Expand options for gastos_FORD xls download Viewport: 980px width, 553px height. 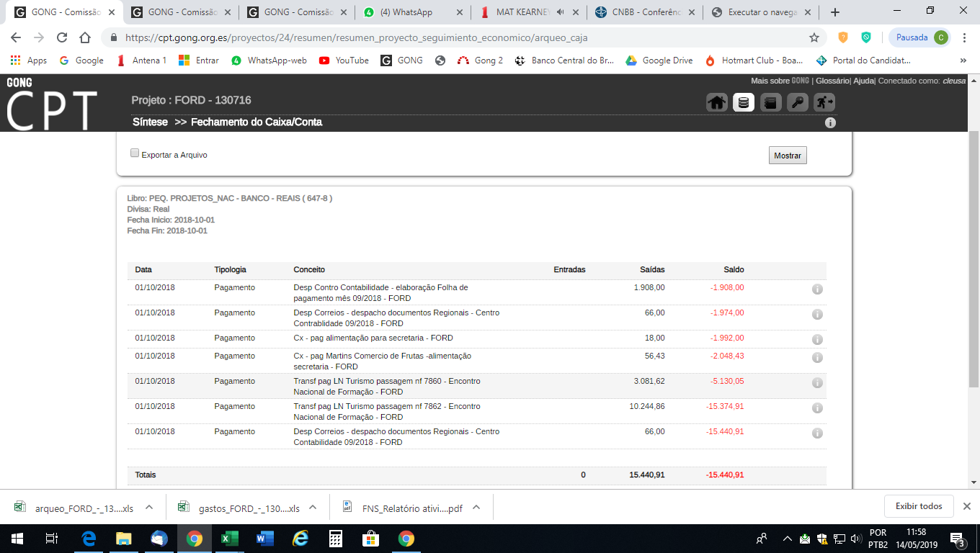coord(313,507)
